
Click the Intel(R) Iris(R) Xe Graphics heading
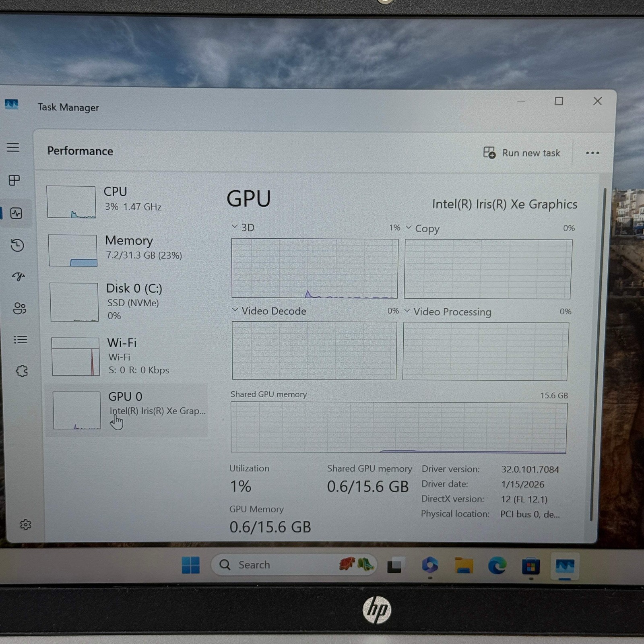tap(505, 204)
